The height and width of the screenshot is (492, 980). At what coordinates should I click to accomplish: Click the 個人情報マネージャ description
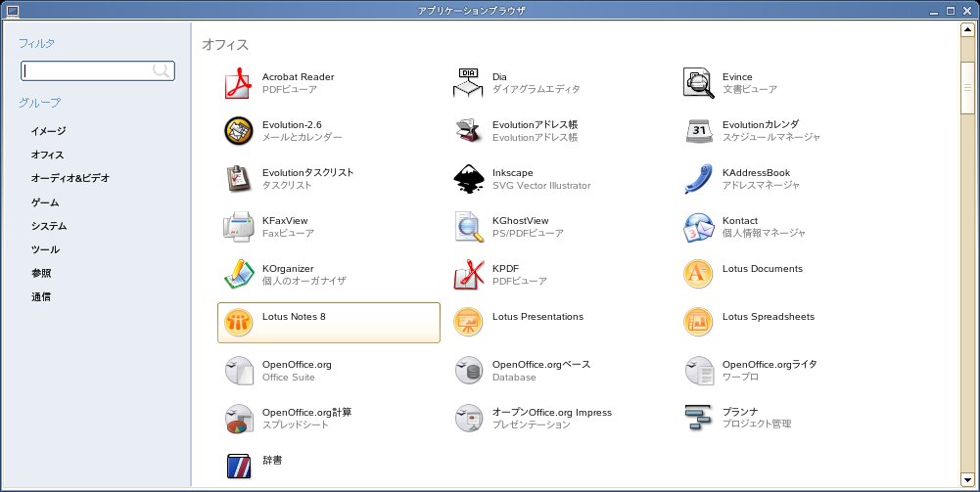[765, 233]
